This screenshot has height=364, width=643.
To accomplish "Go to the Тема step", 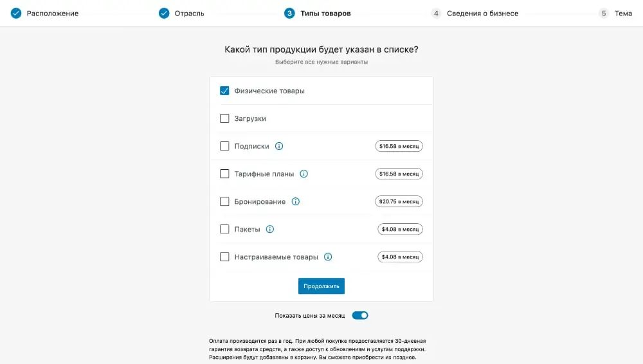I will (x=615, y=14).
